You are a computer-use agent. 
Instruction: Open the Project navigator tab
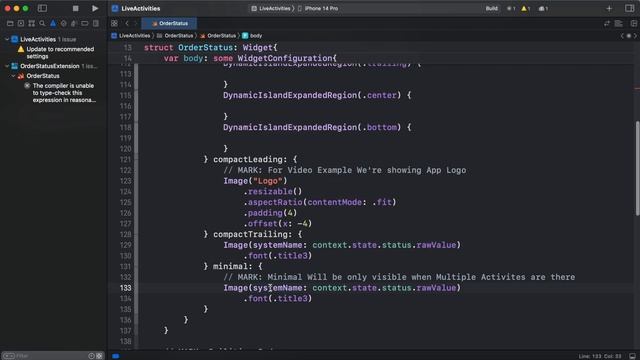pos(10,24)
